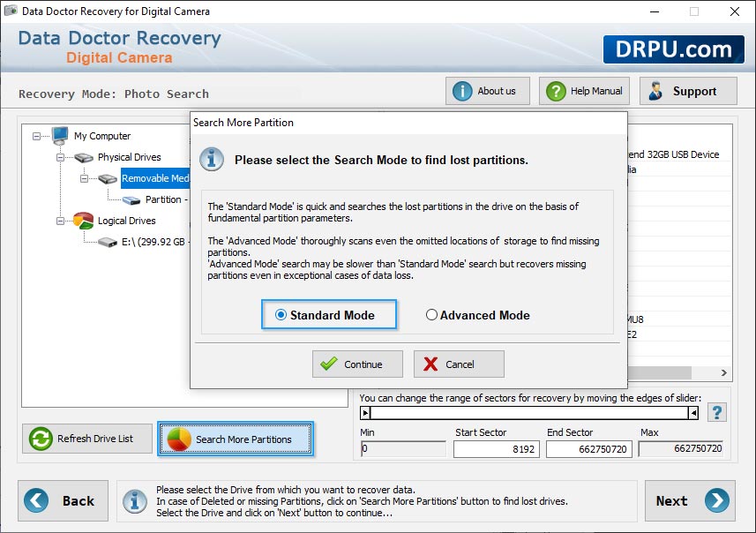Collapse the Physical Drives node

(x=60, y=157)
